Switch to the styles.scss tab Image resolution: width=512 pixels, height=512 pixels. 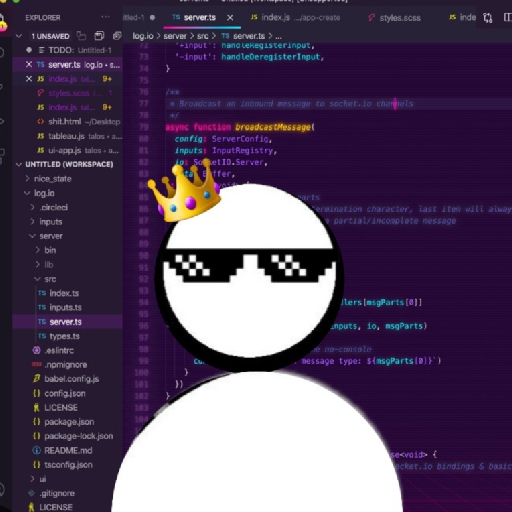coord(394,18)
